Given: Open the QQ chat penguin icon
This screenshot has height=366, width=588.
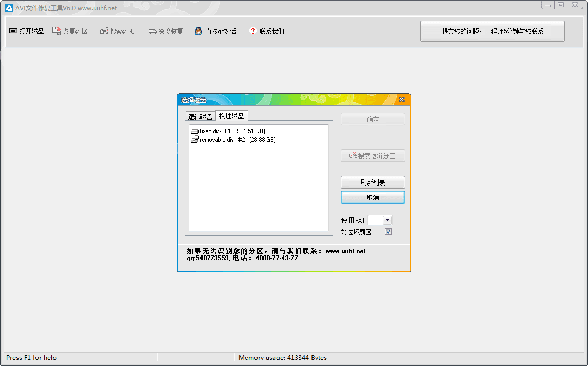Looking at the screenshot, I should pyautogui.click(x=198, y=31).
